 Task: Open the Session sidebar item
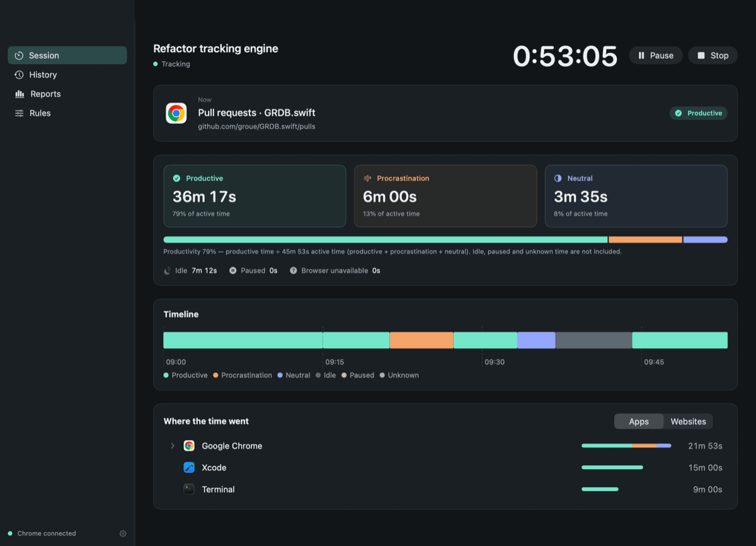67,55
